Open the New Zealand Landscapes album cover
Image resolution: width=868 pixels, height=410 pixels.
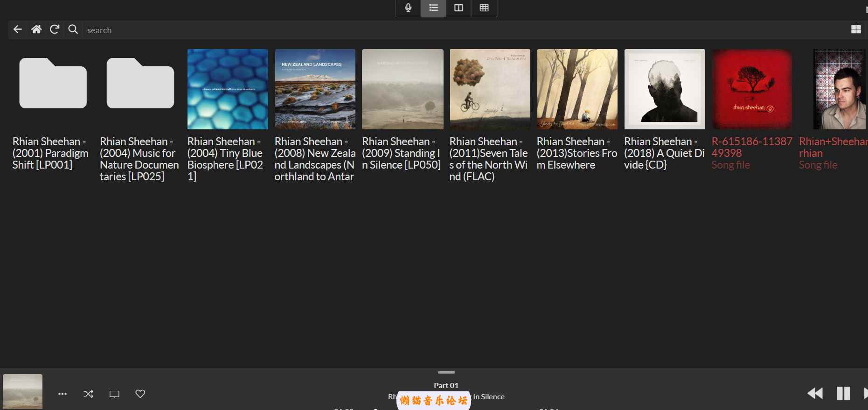(x=315, y=89)
